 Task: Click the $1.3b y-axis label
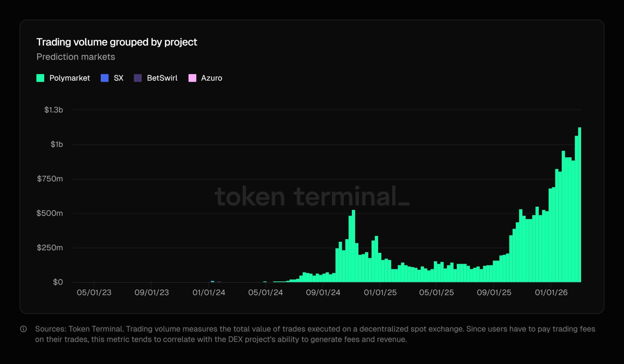point(53,110)
